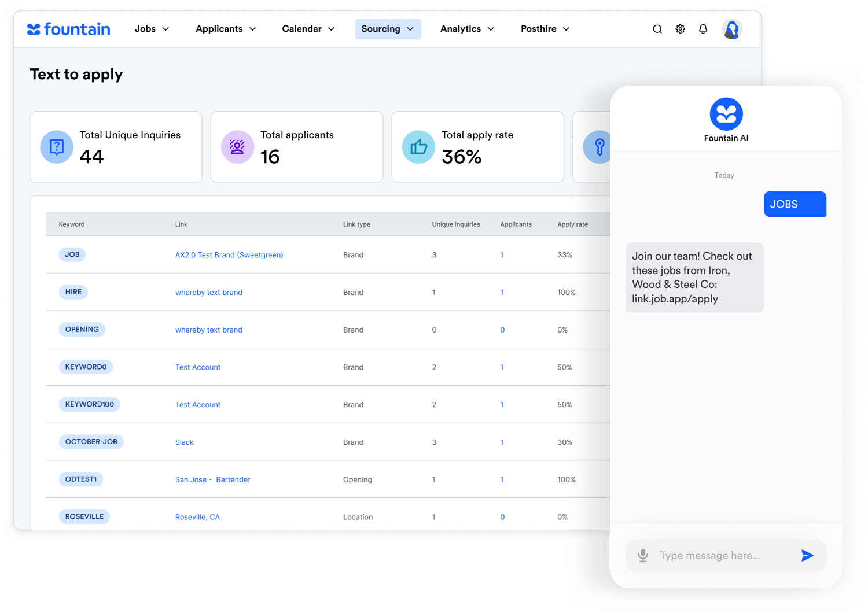
Task: Open the Analytics menu
Action: point(467,29)
